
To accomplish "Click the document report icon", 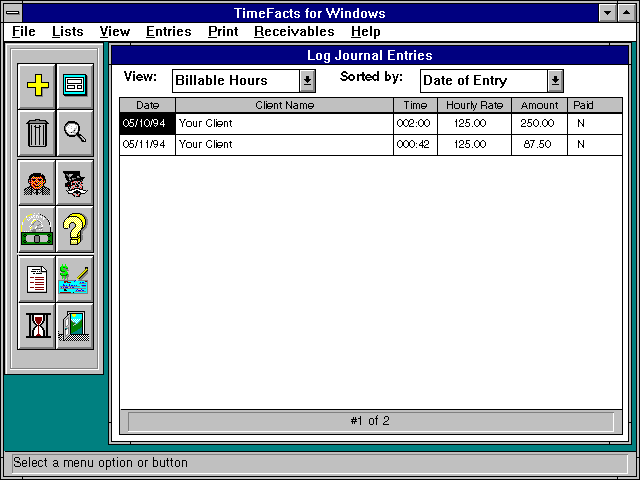I will 37,279.
